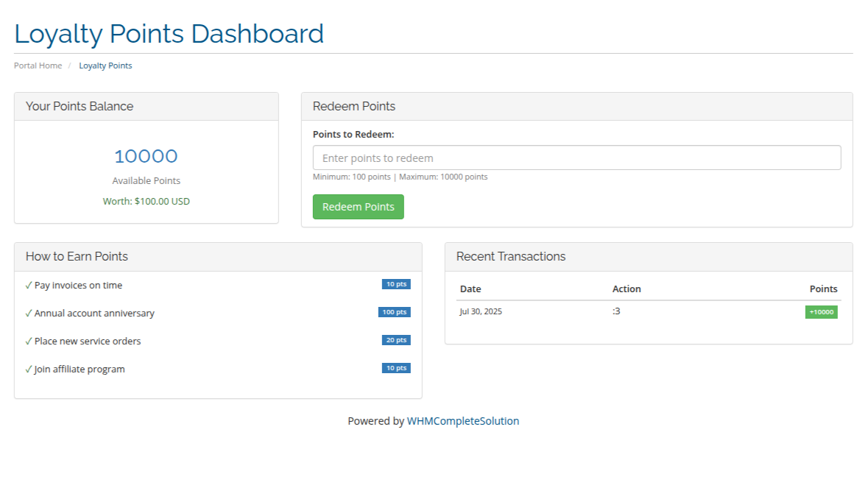
Task: Click the 20 pts service orders badge
Action: pyautogui.click(x=396, y=340)
